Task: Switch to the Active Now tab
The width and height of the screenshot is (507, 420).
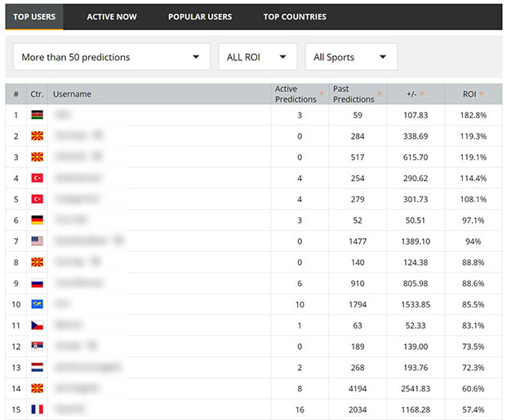Action: tap(112, 17)
